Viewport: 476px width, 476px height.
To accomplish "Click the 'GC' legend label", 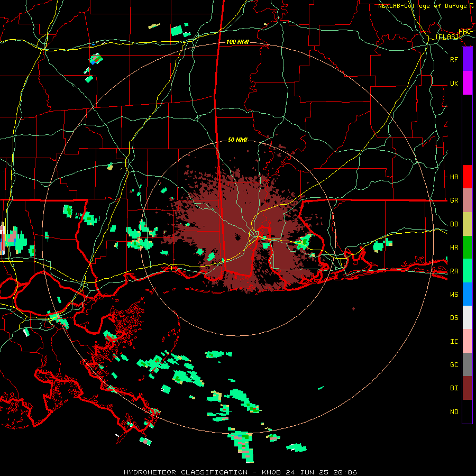I will point(454,365).
